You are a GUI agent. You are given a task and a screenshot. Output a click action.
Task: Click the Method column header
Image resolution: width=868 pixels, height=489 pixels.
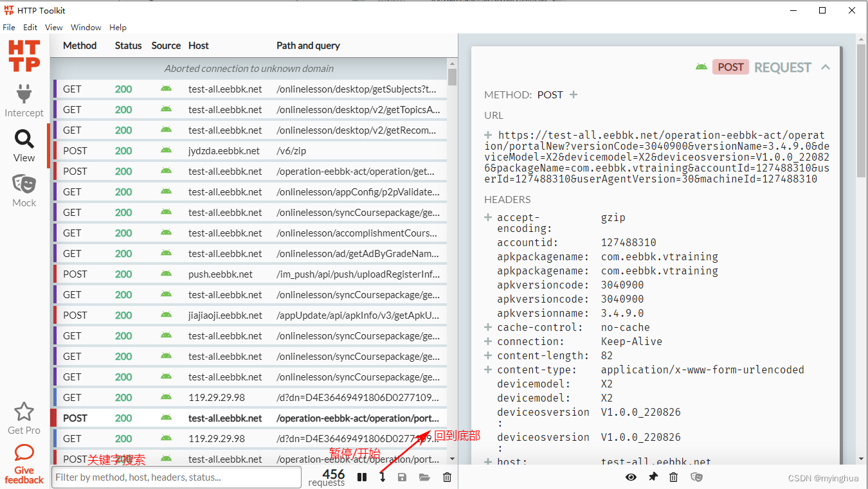point(80,46)
